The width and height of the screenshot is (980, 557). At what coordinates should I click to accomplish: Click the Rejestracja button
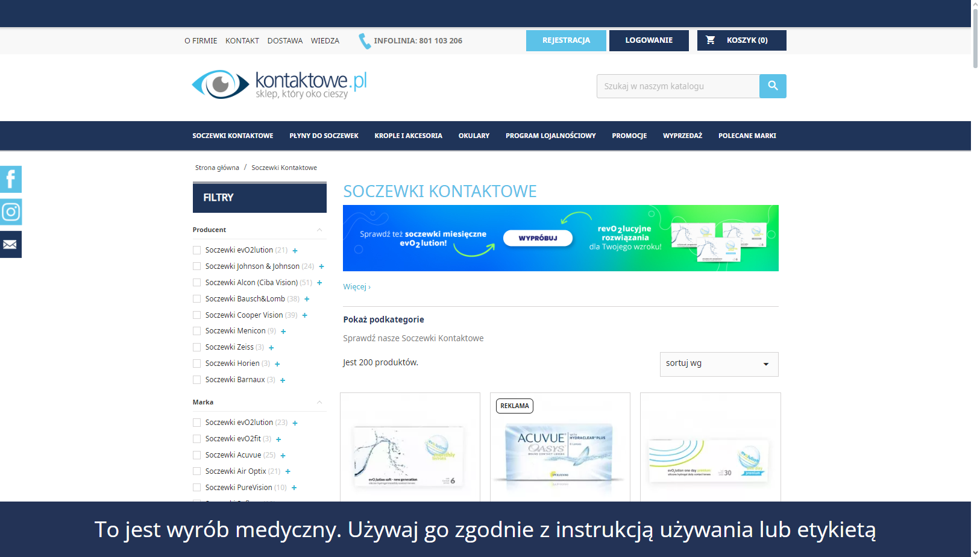point(566,40)
